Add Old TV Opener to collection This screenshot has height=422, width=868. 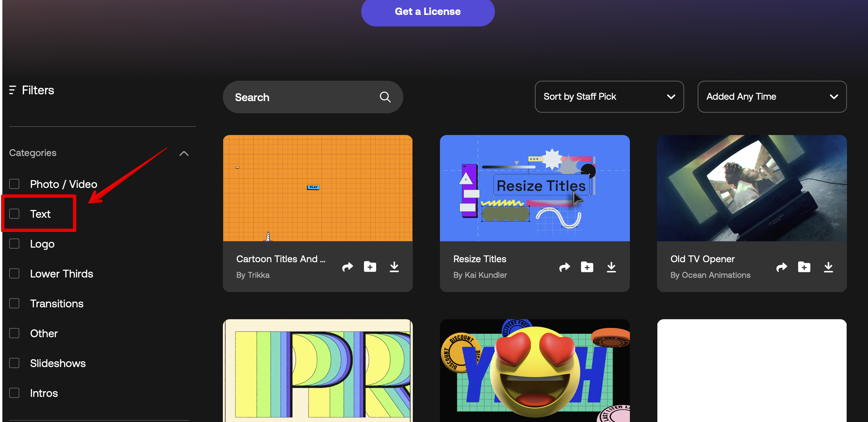coord(804,267)
